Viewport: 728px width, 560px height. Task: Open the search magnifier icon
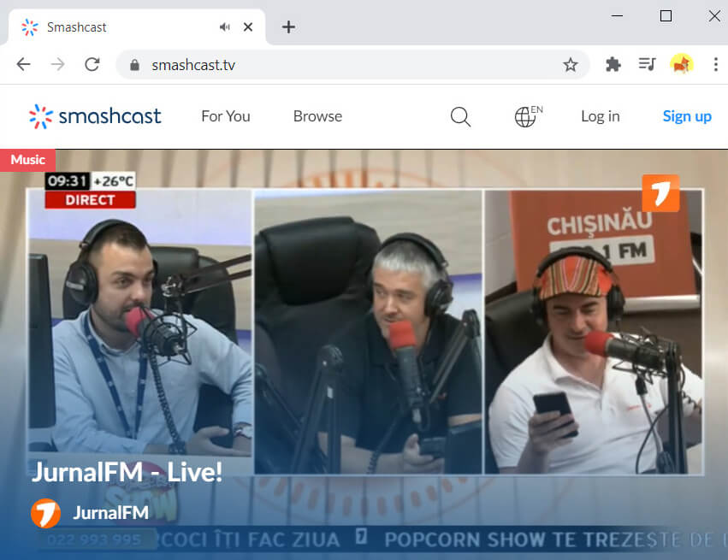point(460,116)
